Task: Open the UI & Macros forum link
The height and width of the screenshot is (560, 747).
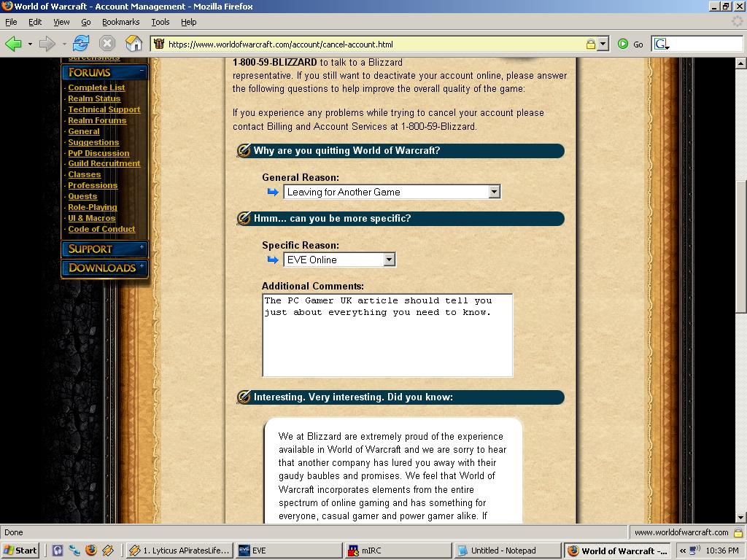Action: point(91,218)
